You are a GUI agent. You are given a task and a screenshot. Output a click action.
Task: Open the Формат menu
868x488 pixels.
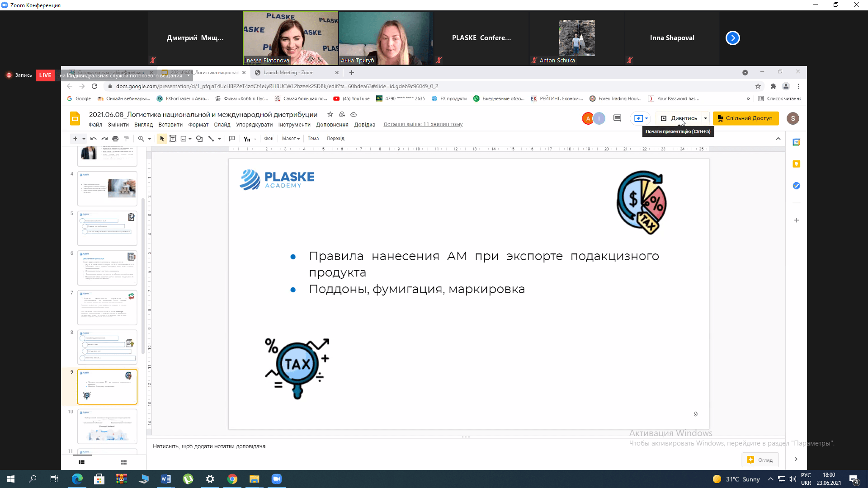click(198, 125)
